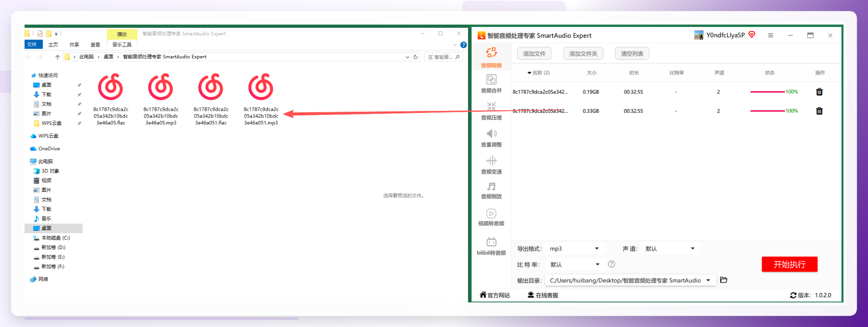Delete the 0.19GB file row

(x=819, y=92)
